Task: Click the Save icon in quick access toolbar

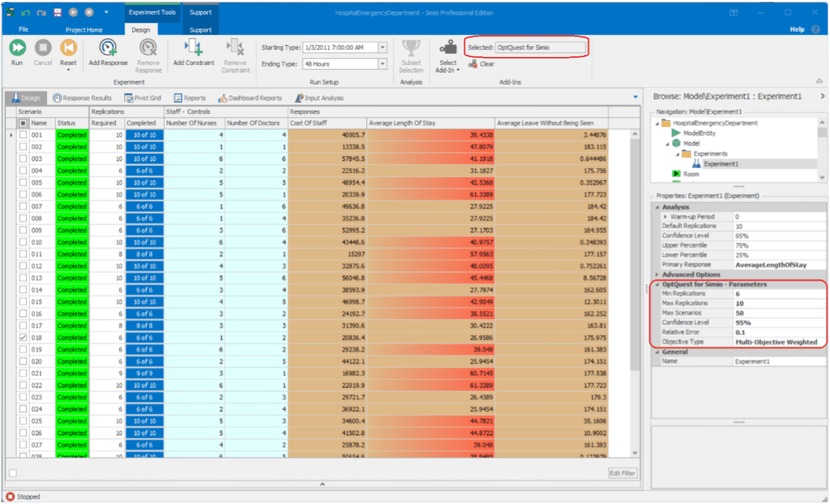Action: tap(58, 13)
